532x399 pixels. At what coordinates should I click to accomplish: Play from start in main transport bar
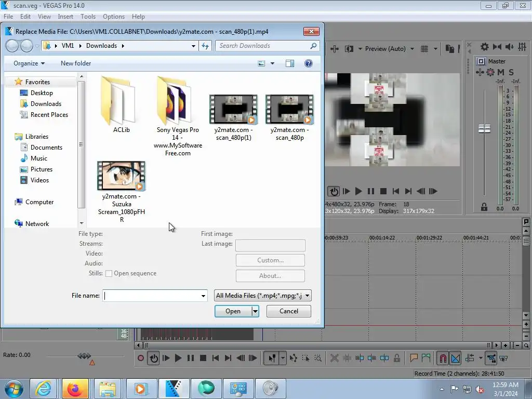(x=166, y=358)
